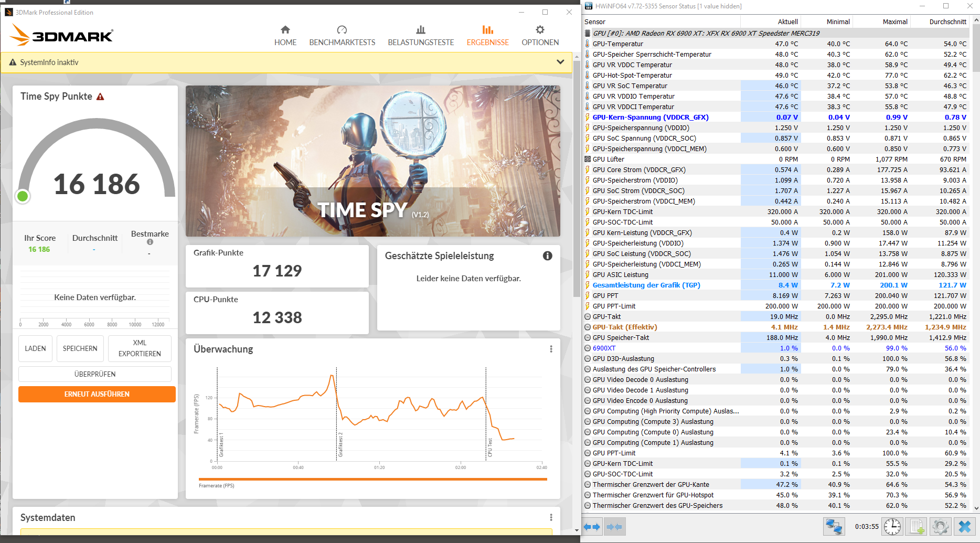
Task: Click the CPU Test marker in chart
Action: pos(489,448)
